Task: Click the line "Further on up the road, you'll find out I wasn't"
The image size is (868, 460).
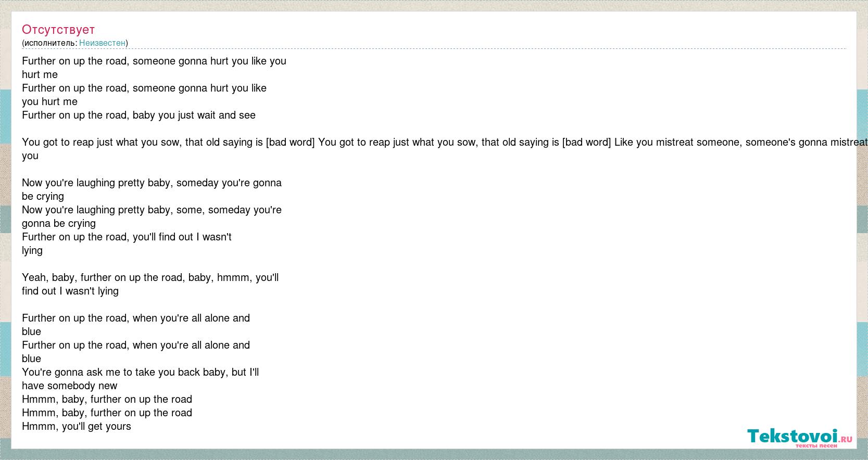Action: pos(127,237)
